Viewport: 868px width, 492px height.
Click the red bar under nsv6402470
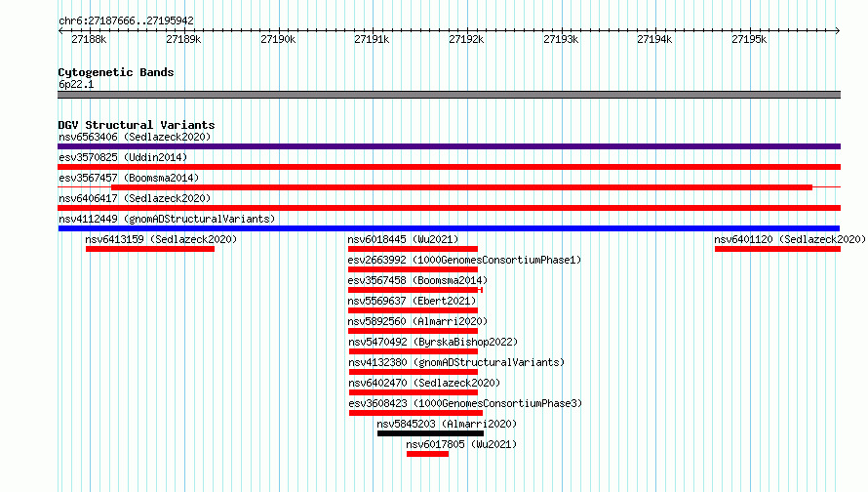(414, 392)
